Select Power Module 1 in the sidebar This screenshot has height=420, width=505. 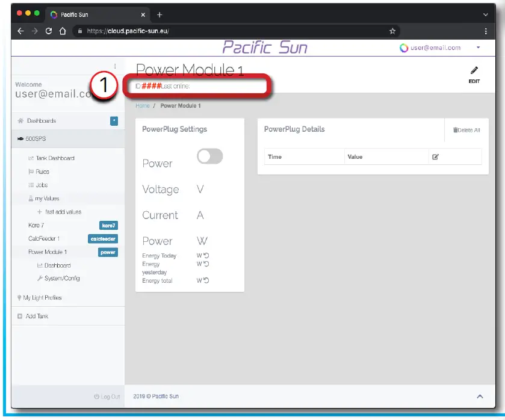(x=48, y=252)
